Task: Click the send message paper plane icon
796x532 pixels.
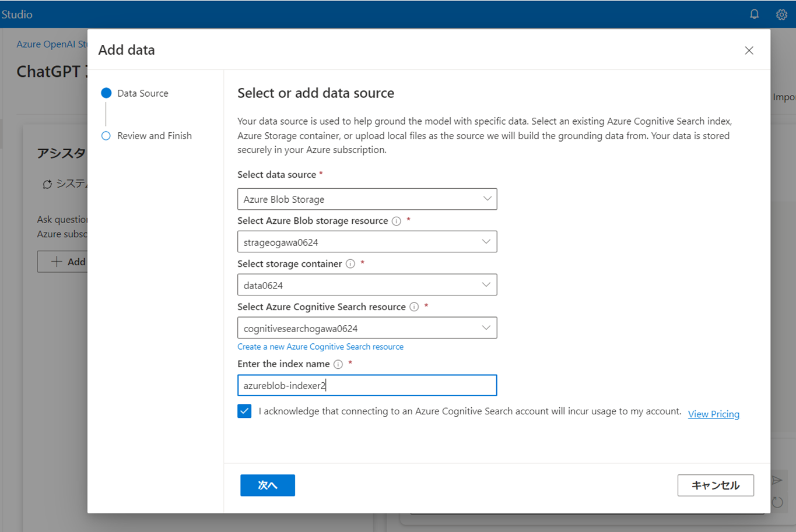Action: click(777, 480)
